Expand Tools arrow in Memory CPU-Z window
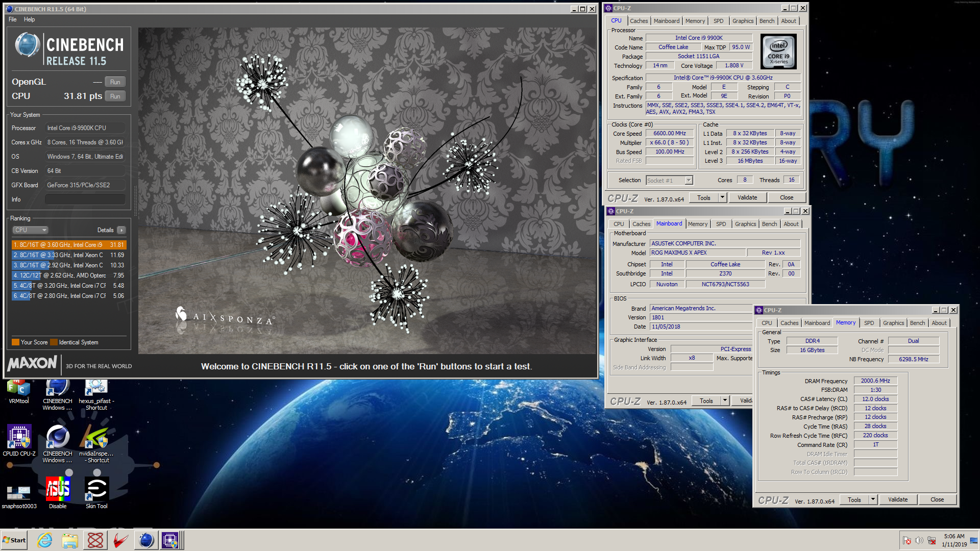Screen dimensions: 980x551 tap(873, 499)
